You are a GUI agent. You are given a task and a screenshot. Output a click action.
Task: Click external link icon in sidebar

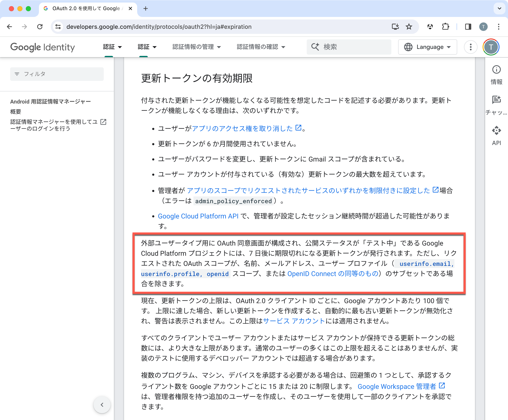[103, 122]
